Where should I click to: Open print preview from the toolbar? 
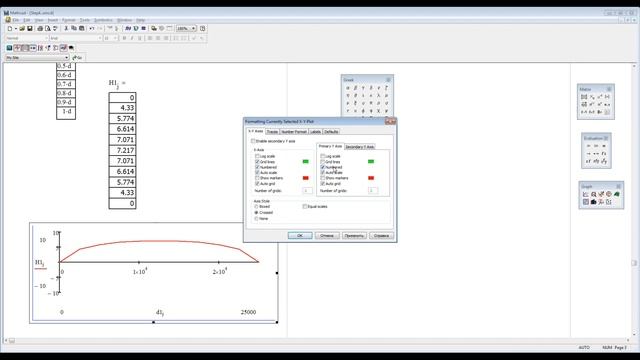(47, 29)
